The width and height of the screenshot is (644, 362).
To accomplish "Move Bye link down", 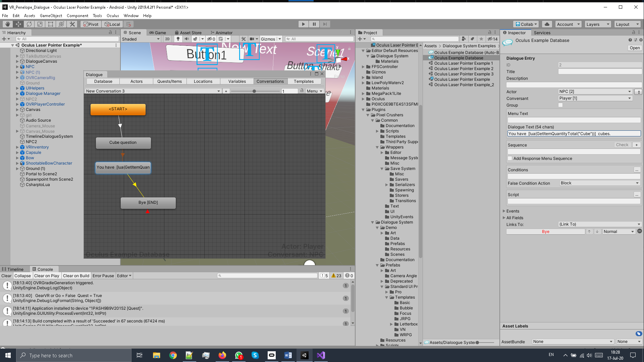I will (x=597, y=232).
